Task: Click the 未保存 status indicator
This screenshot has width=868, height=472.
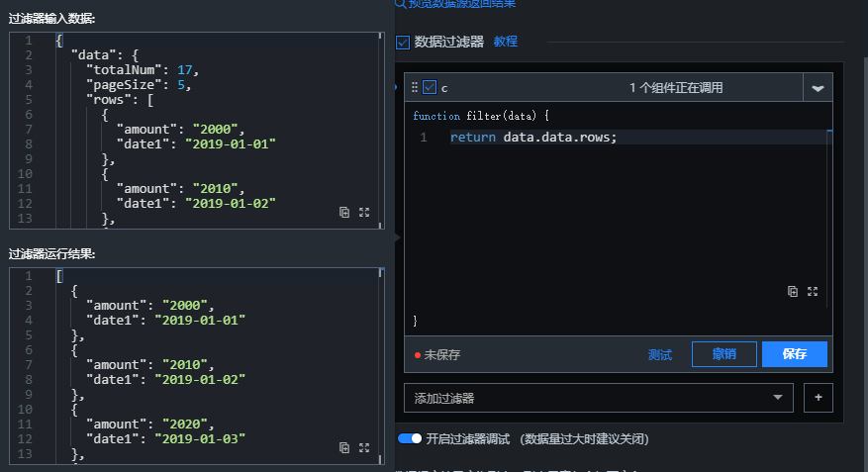Action: pyautogui.click(x=437, y=354)
